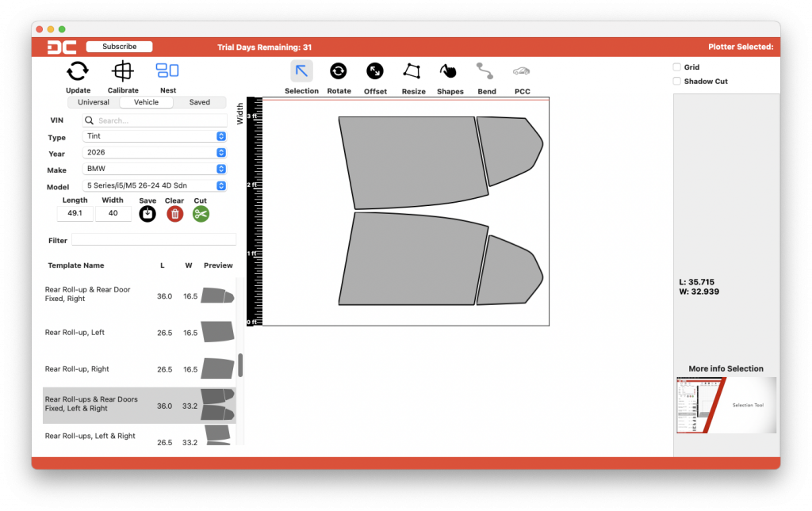
Task: Click the Subscribe button
Action: (119, 47)
